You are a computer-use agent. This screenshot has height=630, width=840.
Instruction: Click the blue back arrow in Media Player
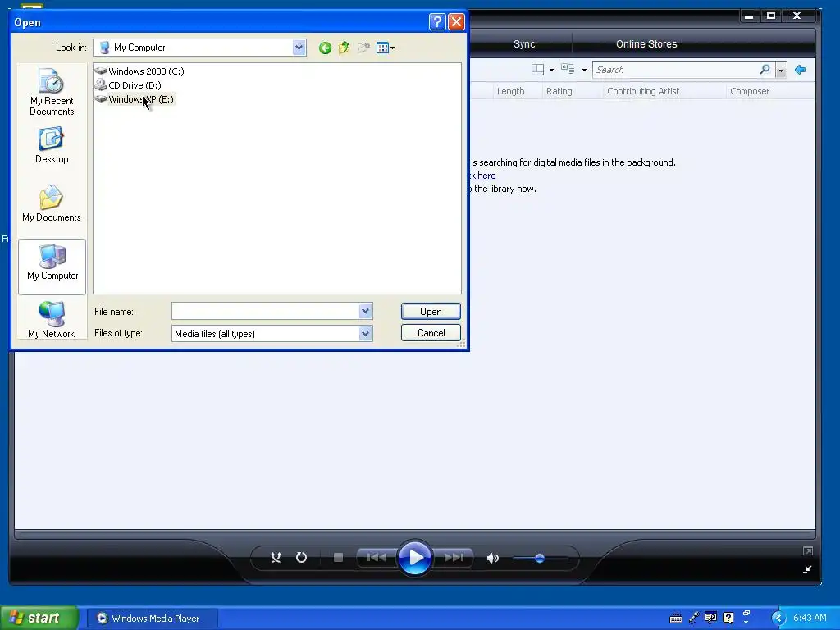point(801,70)
